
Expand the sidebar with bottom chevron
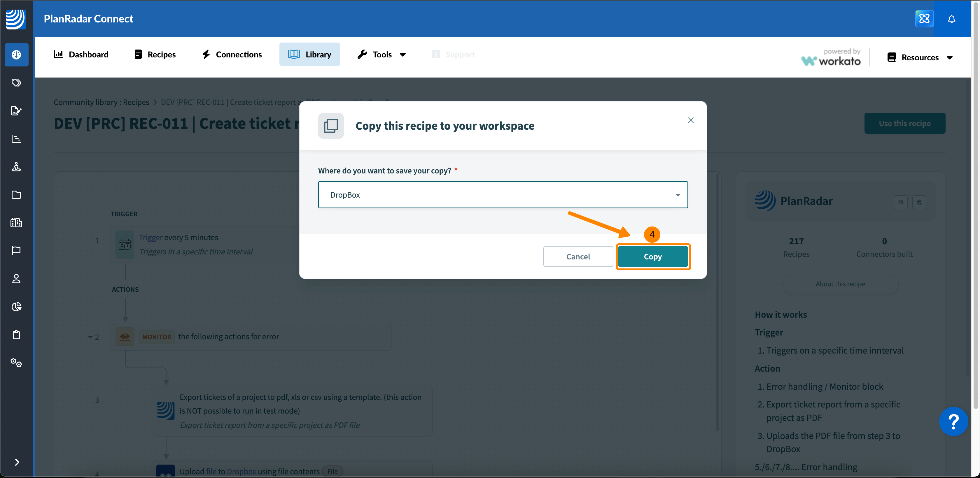(x=17, y=462)
